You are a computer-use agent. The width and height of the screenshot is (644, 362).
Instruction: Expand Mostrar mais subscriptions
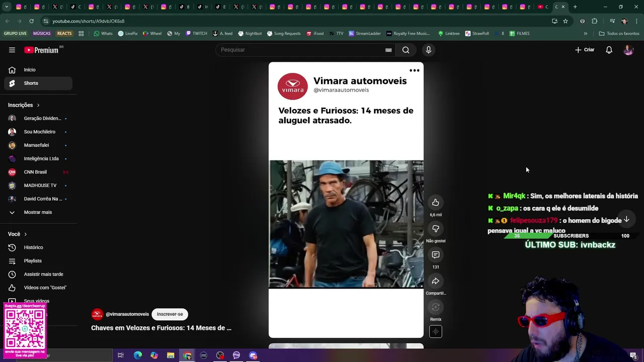pos(38,212)
